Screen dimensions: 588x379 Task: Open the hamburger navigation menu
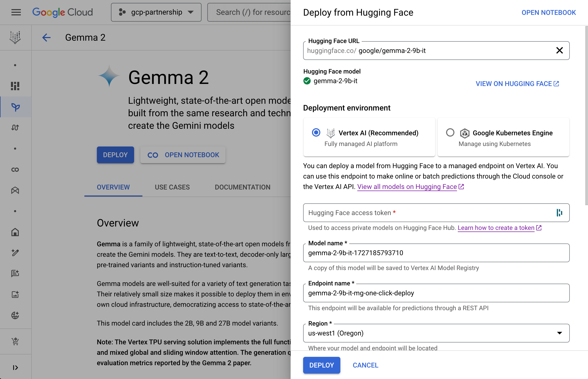(x=16, y=12)
